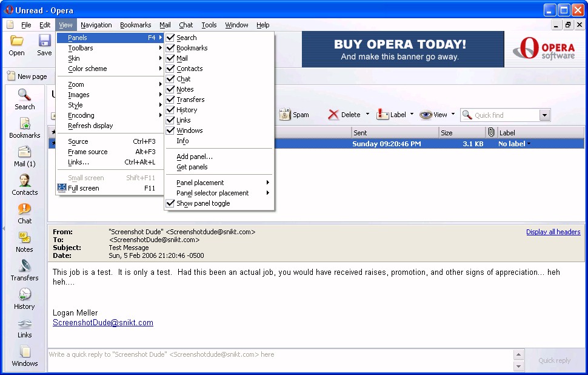Click the Opera page icon beside the File menu
This screenshot has width=588, height=375.
[x=10, y=25]
